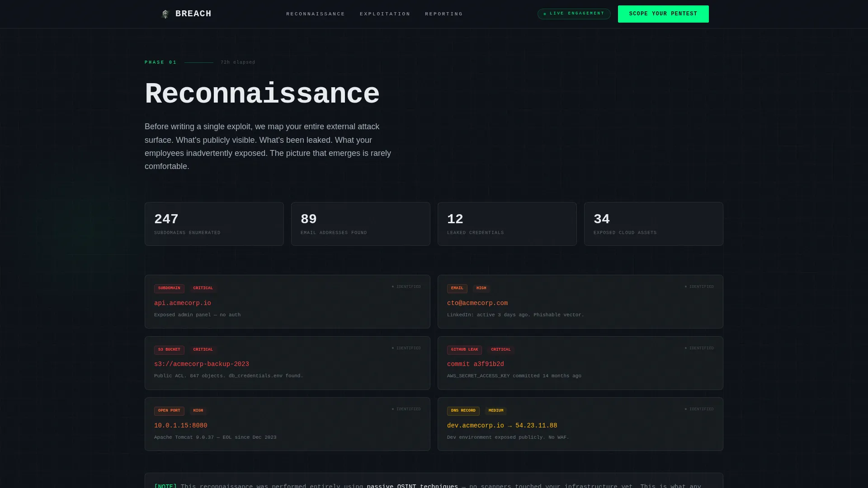The height and width of the screenshot is (488, 868).
Task: Click CRITICAL badge on S3 bucket card
Action: 203,350
